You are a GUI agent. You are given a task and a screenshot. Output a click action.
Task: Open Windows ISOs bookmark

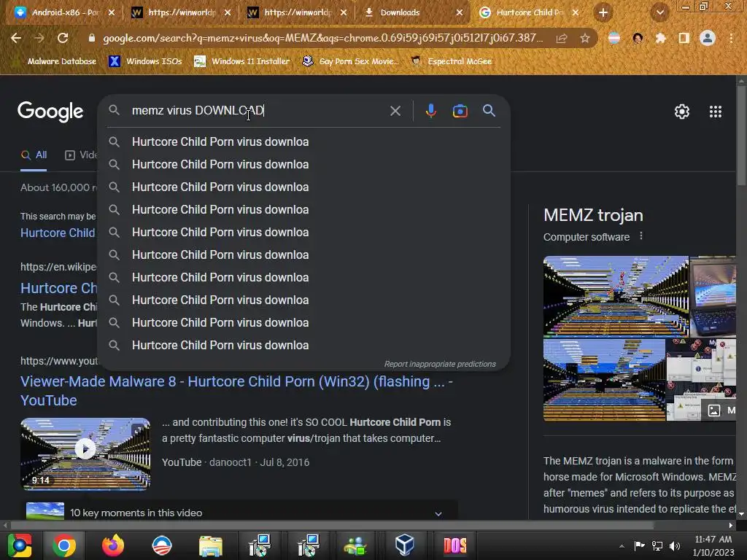coord(145,61)
